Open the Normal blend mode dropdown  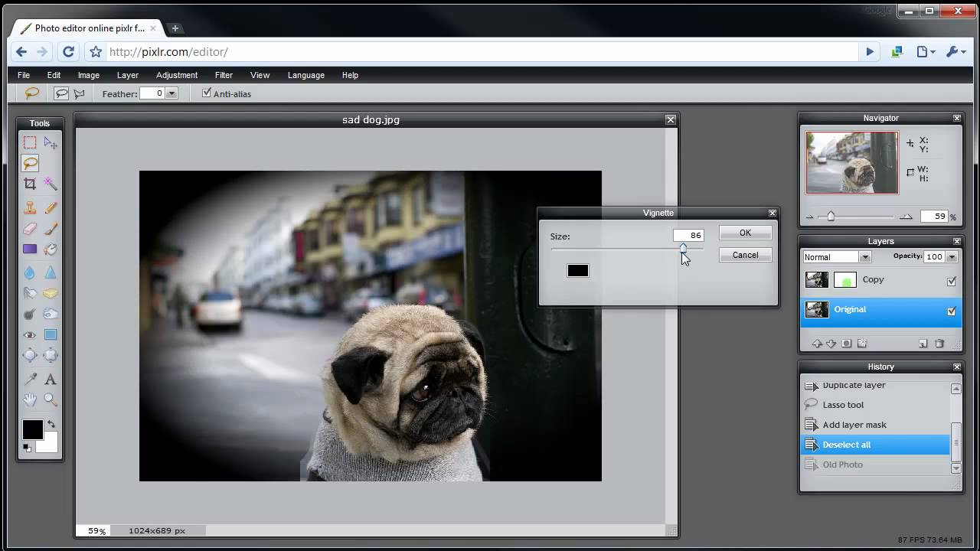coord(864,257)
